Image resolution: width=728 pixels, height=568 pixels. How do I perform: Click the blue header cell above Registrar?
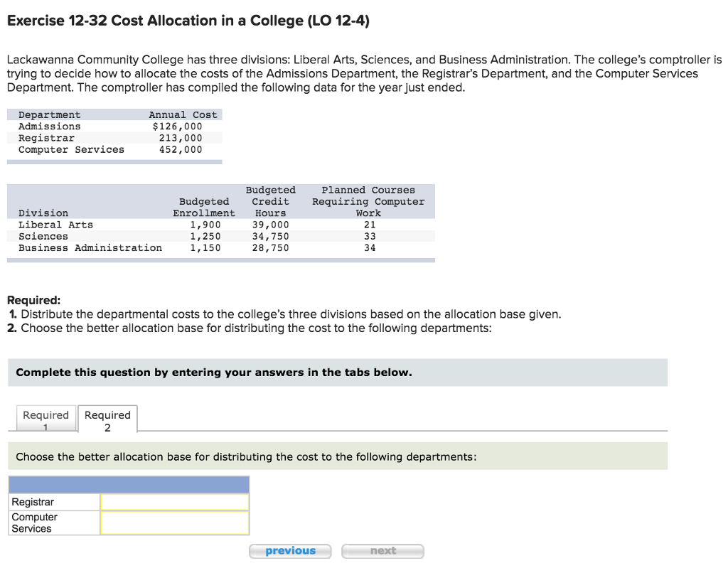tap(129, 484)
